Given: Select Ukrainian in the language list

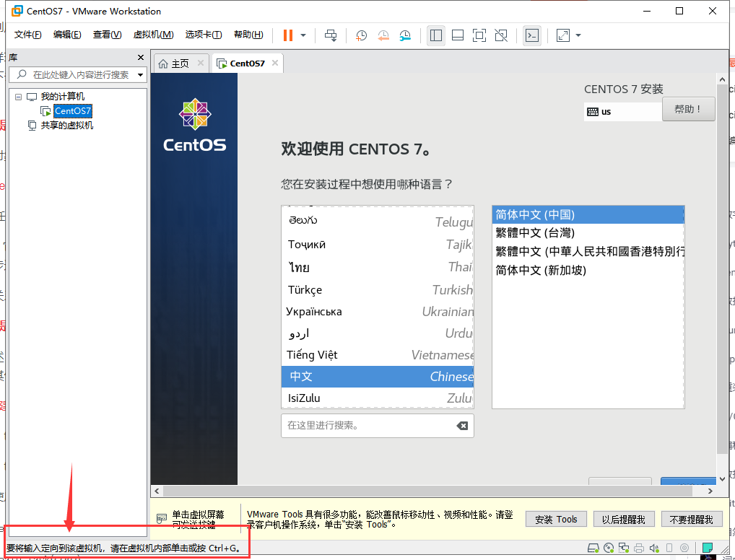Looking at the screenshot, I should point(378,312).
